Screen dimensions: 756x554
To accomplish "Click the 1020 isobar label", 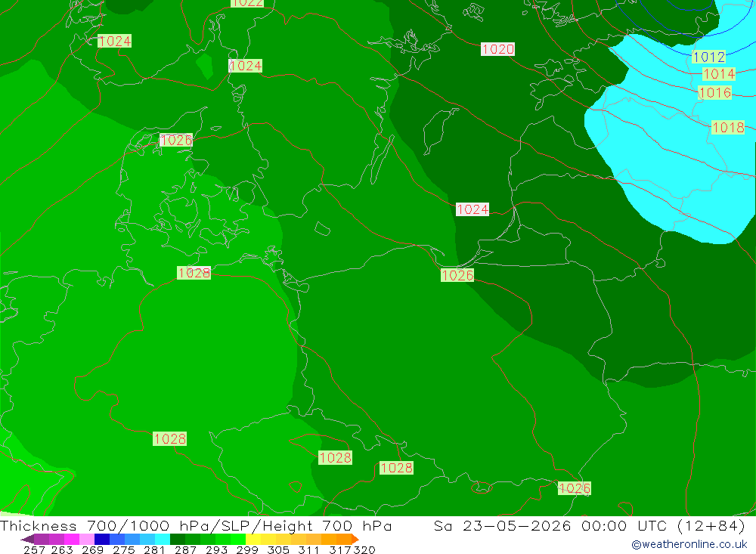I will point(497,49).
